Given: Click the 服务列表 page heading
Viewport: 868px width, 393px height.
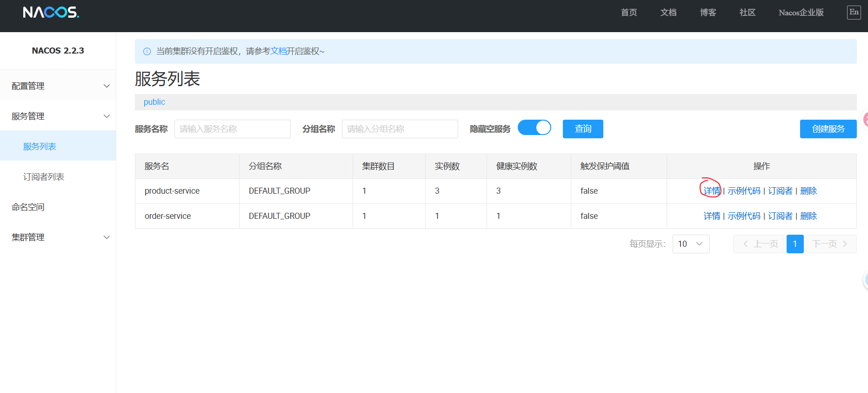Looking at the screenshot, I should click(167, 79).
